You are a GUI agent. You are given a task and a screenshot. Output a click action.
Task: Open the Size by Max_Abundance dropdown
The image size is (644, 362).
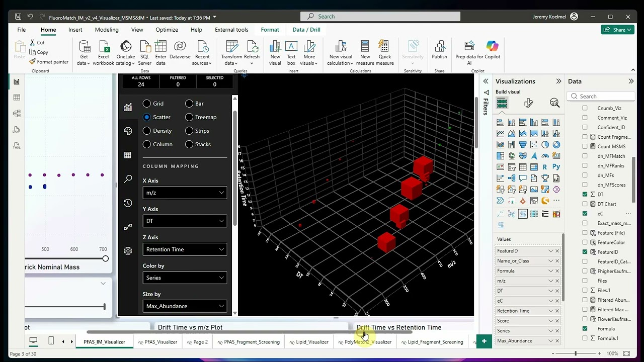tap(185, 306)
